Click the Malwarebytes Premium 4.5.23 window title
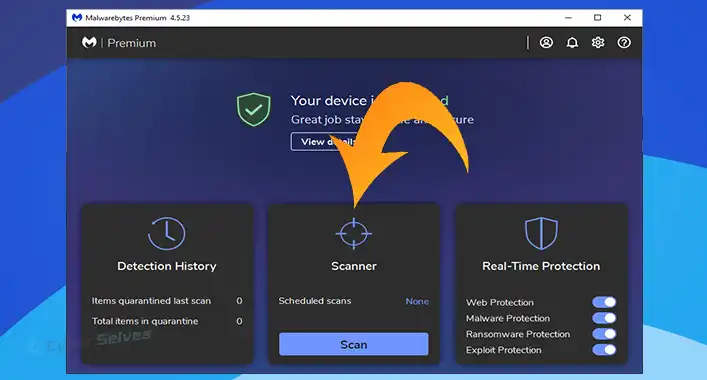This screenshot has width=707, height=380. 138,18
